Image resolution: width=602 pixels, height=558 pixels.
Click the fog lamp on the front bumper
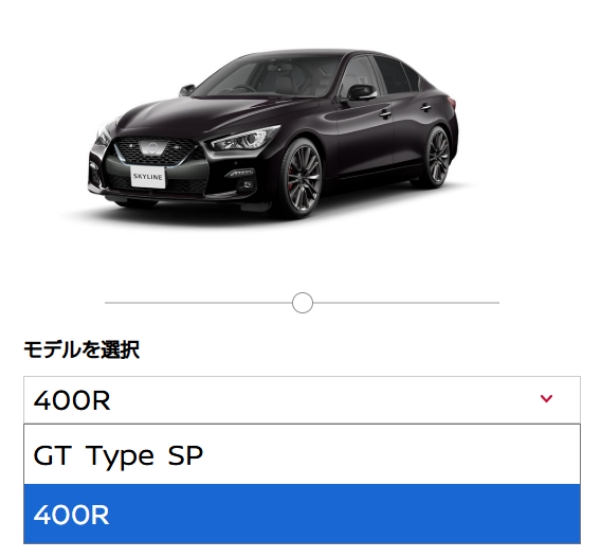click(246, 185)
